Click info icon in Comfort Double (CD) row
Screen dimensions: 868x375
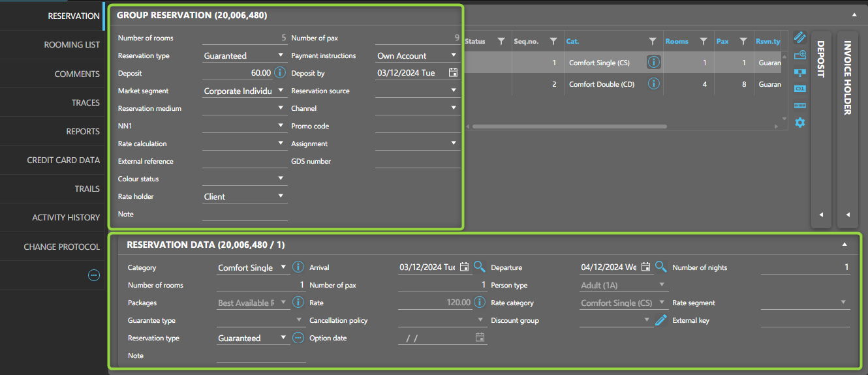tap(653, 84)
